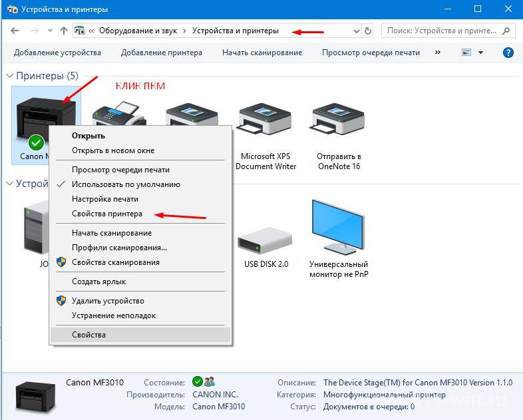Select the Fax device icon
This screenshot has width=523, height=420.
(x=119, y=114)
